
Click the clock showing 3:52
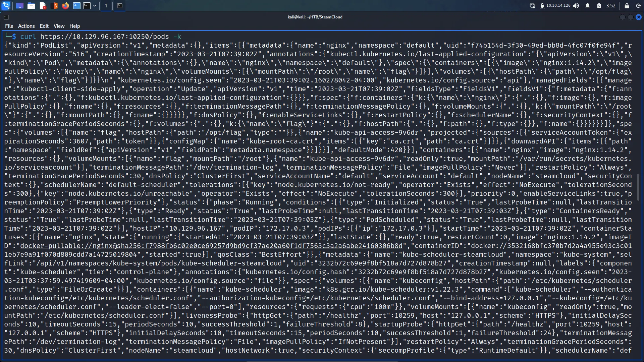pyautogui.click(x=611, y=6)
